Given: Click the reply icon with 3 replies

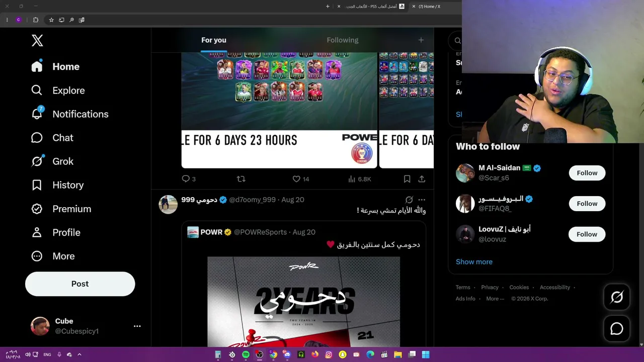Looking at the screenshot, I should (x=188, y=179).
